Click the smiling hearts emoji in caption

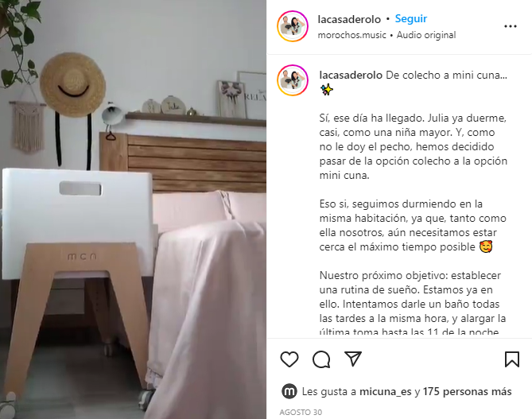[x=486, y=246]
